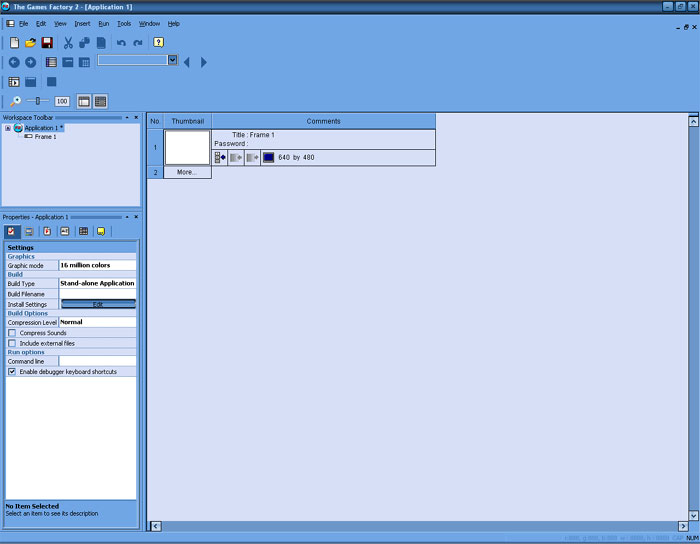This screenshot has height=544, width=700.
Task: Select the Window properties tab icon
Action: [29, 231]
